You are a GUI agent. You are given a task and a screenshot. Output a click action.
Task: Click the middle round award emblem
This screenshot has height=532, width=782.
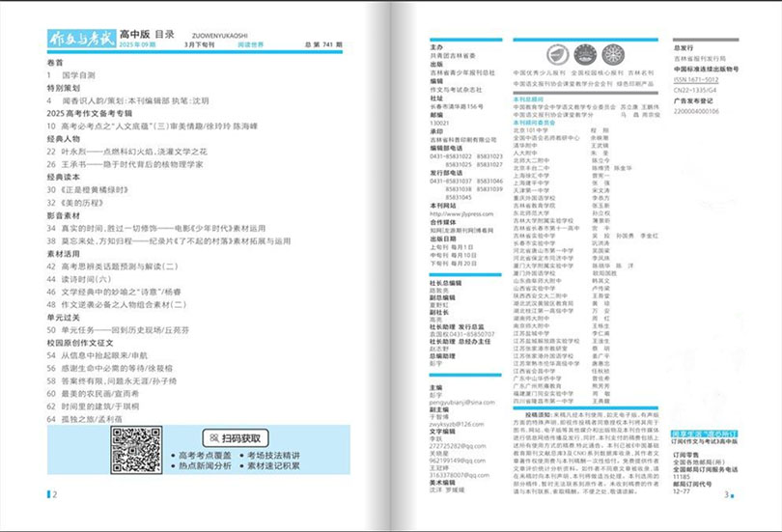pos(585,55)
